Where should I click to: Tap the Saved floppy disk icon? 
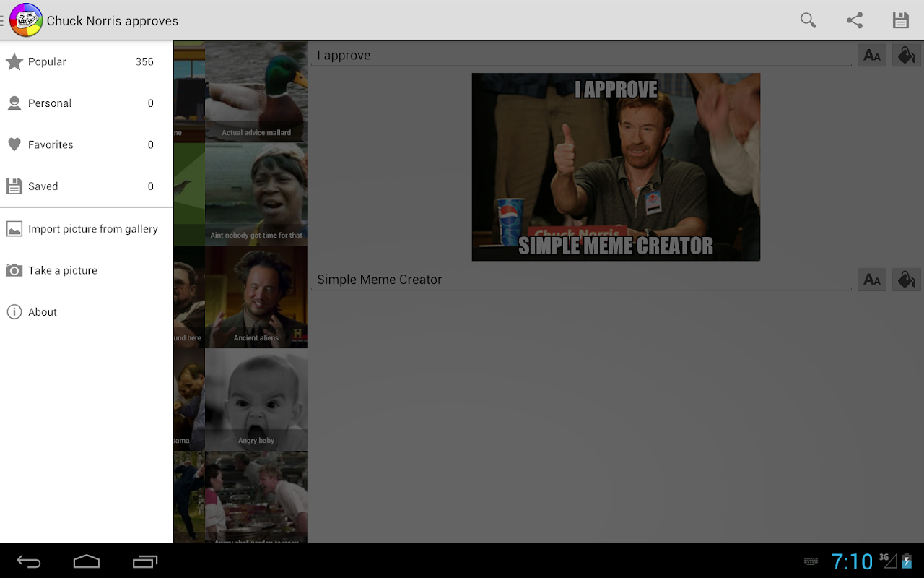click(x=14, y=186)
